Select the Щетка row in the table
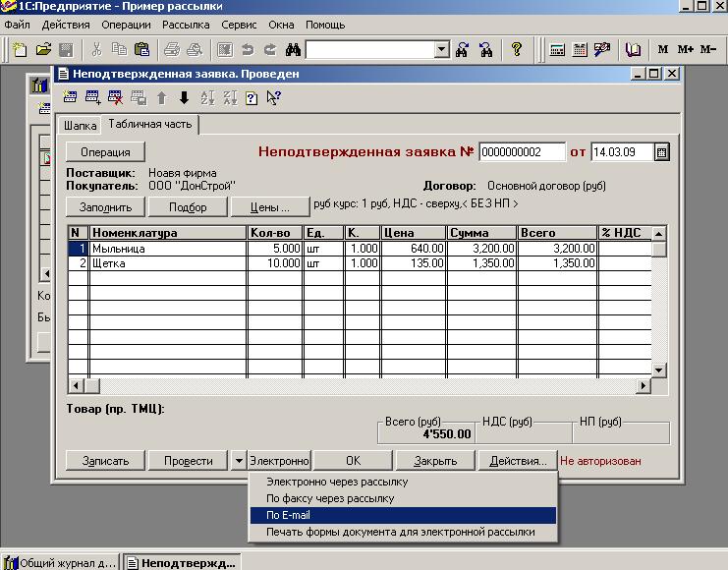Image resolution: width=728 pixels, height=570 pixels. pos(360,263)
